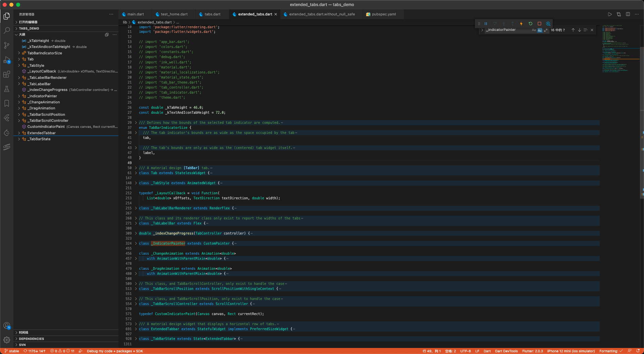This screenshot has width=644, height=354.
Task: Toggle Match Case in find widget
Action: (x=534, y=30)
